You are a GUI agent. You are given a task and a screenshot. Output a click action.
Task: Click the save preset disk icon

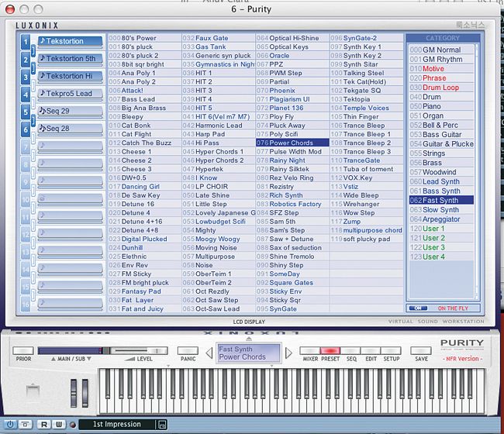[x=162, y=425]
